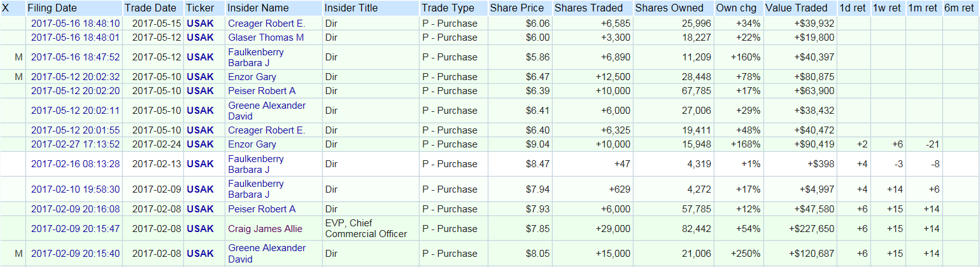Viewport: 980px width, 267px height.
Task: Open filing dated 2017-02-10 19:58:30
Action: (75, 189)
